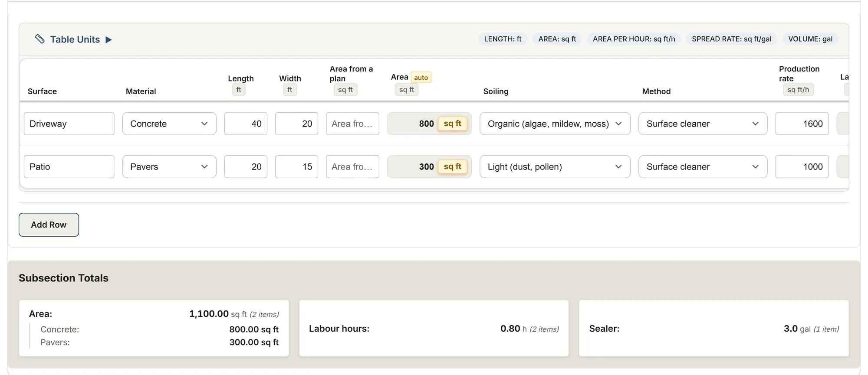This screenshot has width=868, height=375.
Task: Click the Driveway production rate field 1600
Action: pos(802,124)
